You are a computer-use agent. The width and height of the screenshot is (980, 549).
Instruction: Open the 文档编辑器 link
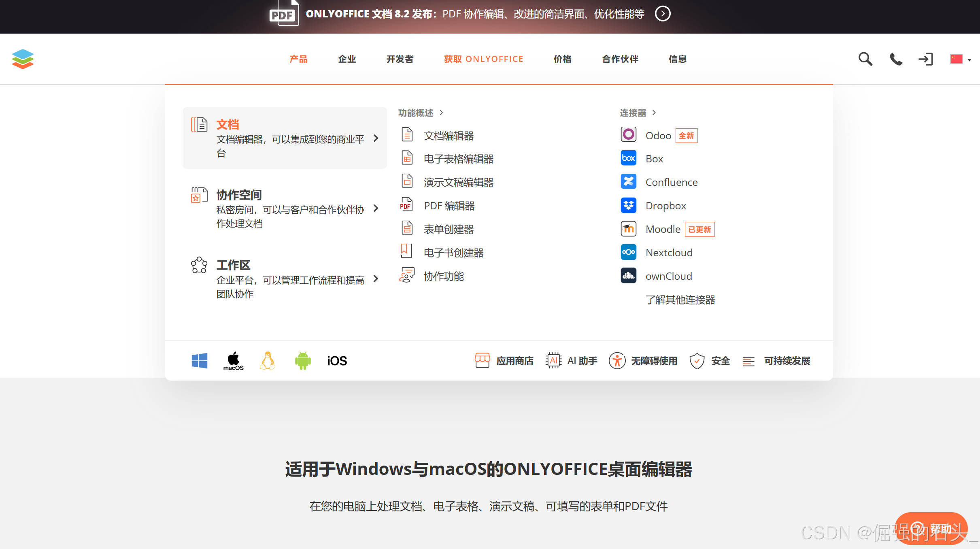[x=449, y=136]
